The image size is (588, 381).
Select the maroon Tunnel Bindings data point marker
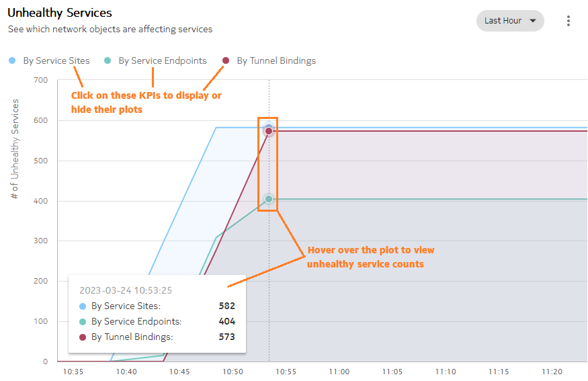coord(269,131)
